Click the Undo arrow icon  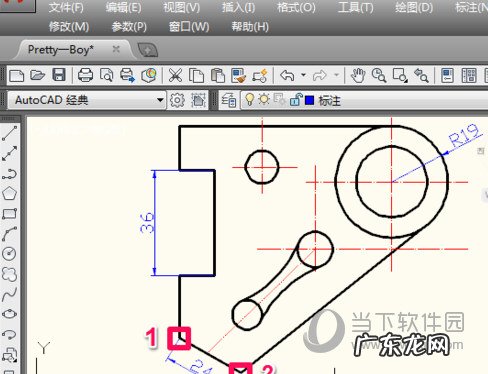coord(287,75)
